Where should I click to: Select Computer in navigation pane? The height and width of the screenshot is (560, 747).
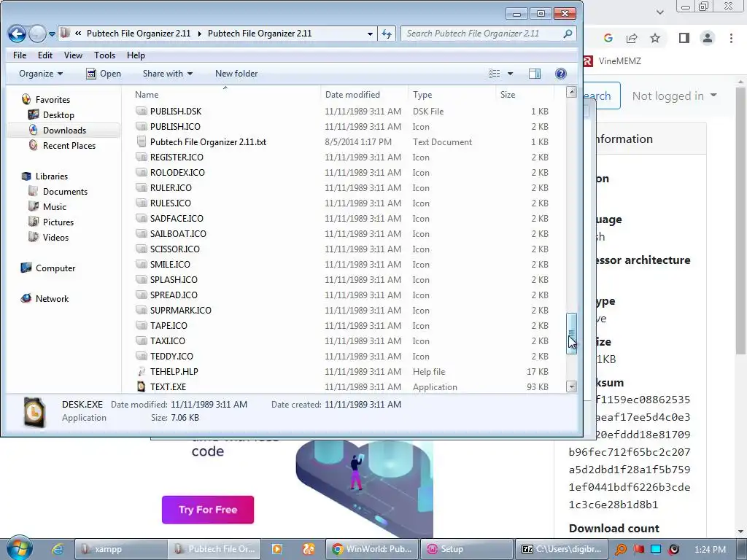click(x=55, y=268)
